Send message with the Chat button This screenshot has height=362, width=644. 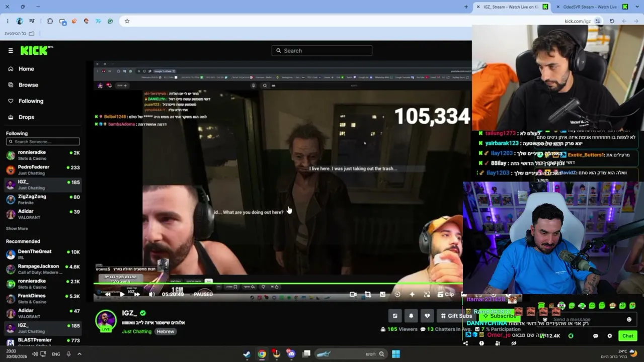(627, 336)
